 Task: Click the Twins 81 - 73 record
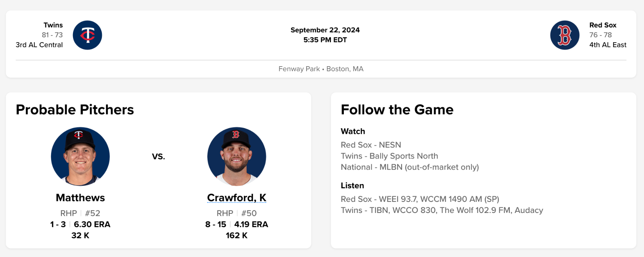click(52, 35)
